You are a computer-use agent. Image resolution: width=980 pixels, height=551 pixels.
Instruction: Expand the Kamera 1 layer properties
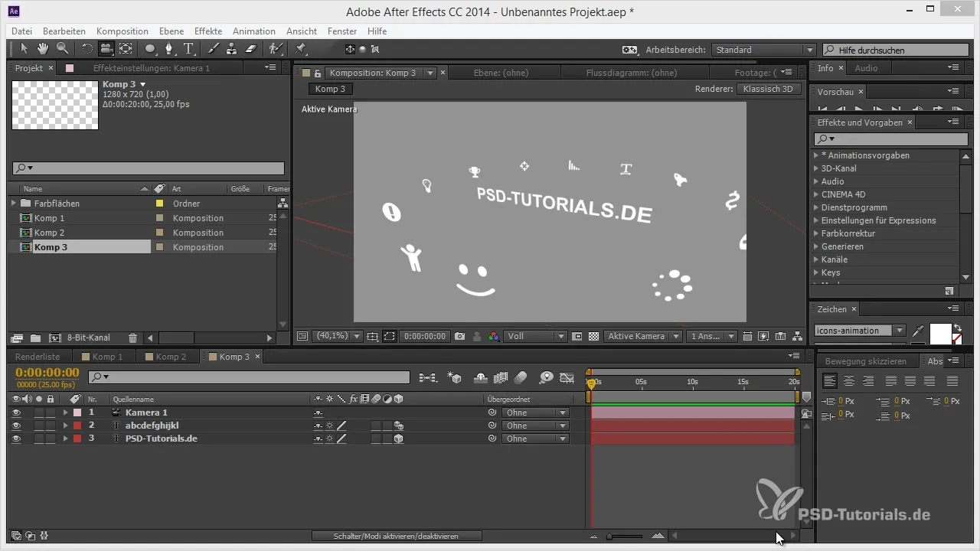65,412
